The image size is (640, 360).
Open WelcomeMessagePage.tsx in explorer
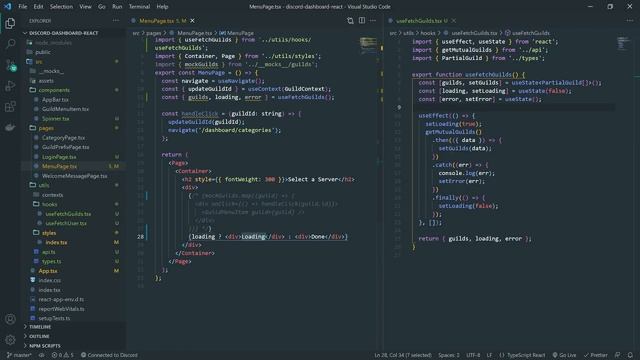74,176
